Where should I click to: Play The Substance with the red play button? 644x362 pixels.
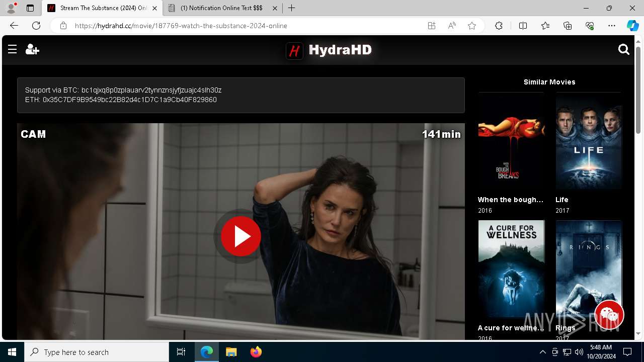(x=241, y=236)
